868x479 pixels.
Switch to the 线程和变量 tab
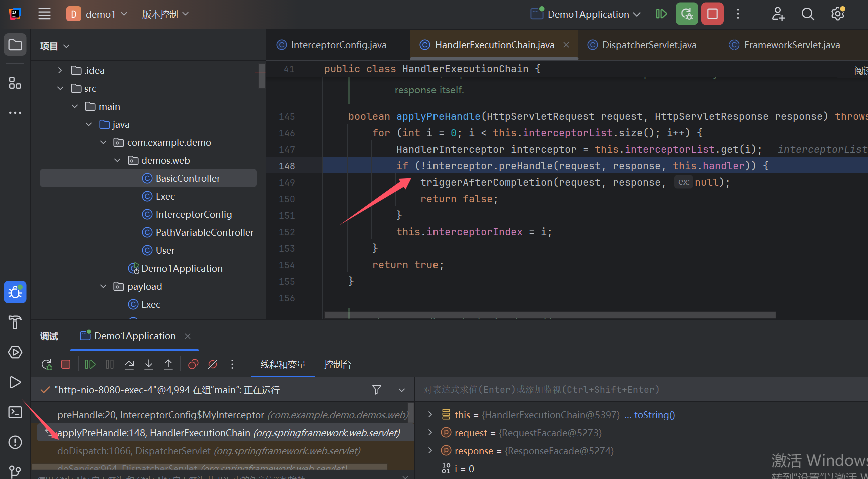[283, 365]
